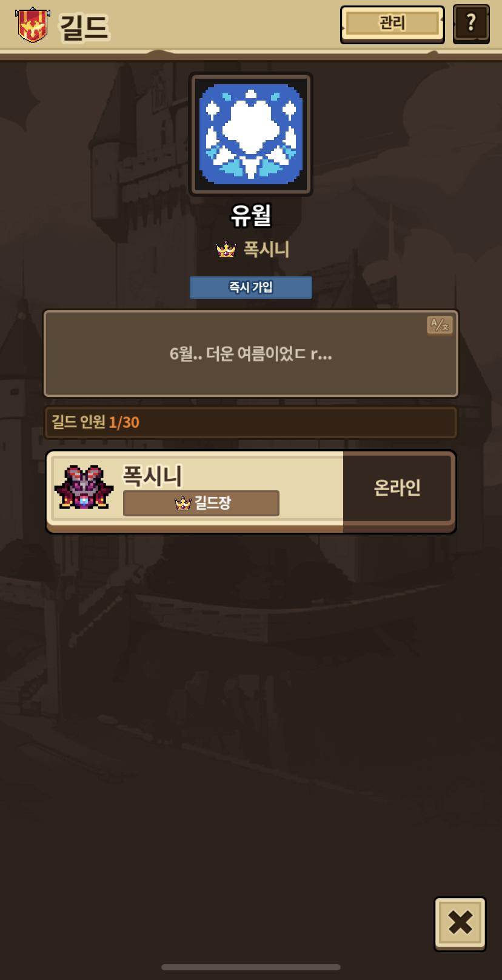
Task: Tap the 길드장 rank badge
Action: pos(201,503)
